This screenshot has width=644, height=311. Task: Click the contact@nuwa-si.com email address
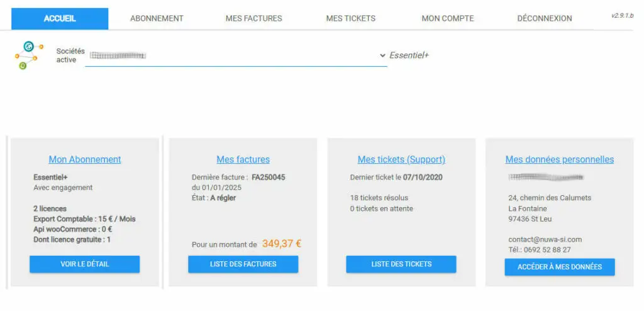click(x=545, y=239)
